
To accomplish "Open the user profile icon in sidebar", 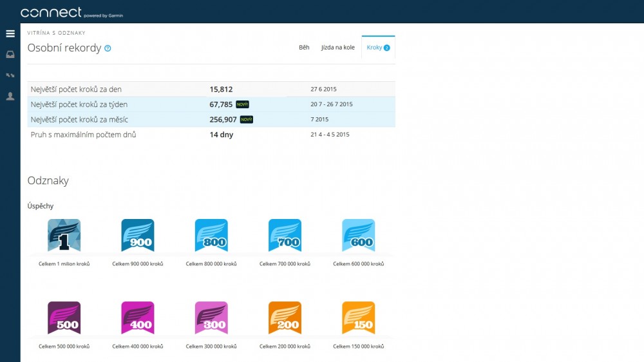I will tap(10, 96).
